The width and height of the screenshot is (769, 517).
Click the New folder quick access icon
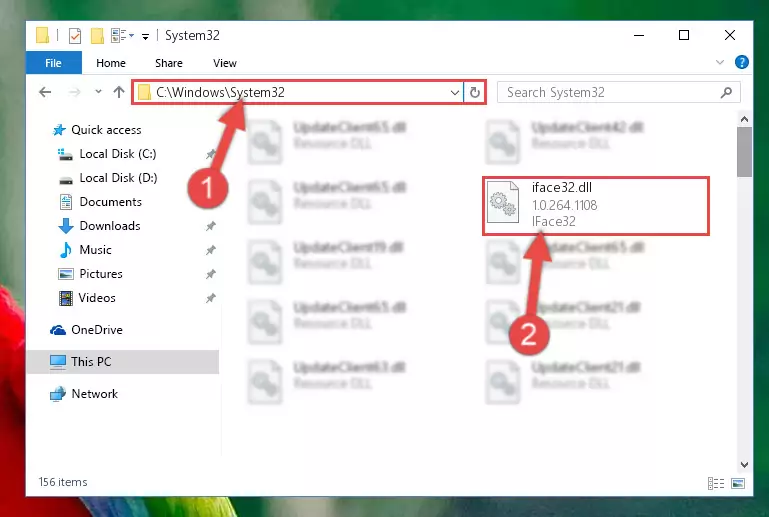(x=97, y=36)
